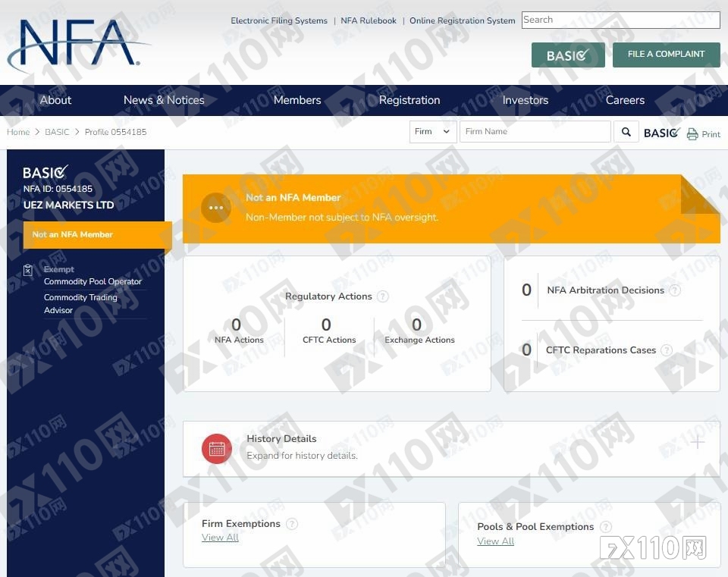Click the magnifying glass search icon
The height and width of the screenshot is (577, 728).
tap(626, 132)
